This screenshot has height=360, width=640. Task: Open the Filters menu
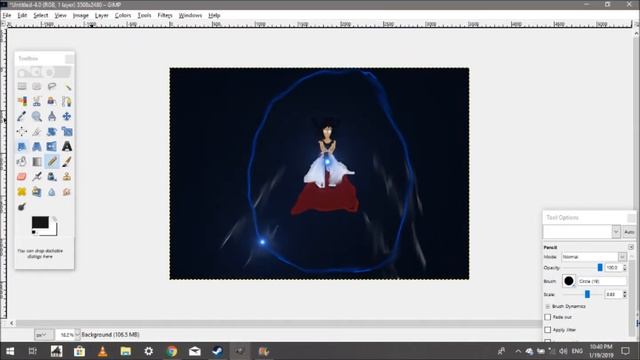point(165,15)
